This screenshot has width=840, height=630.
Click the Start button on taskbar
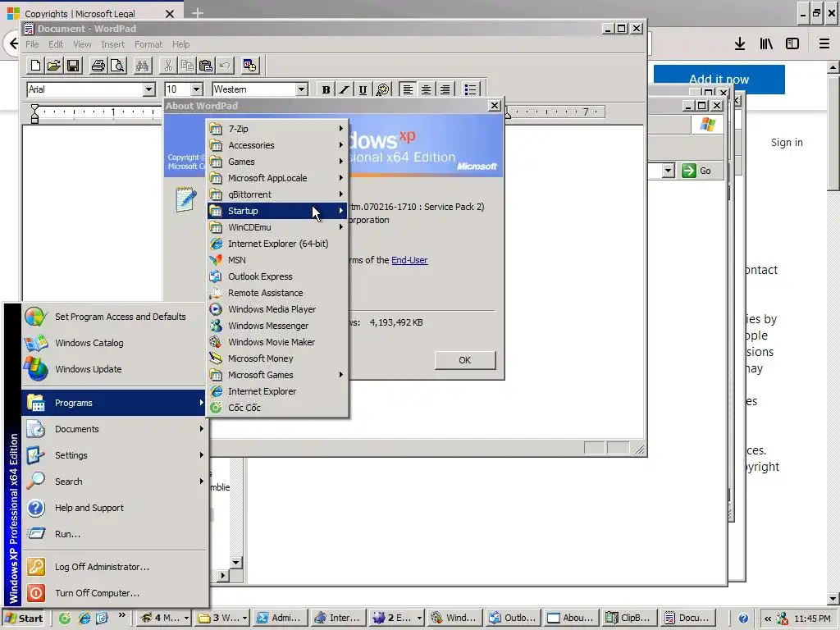point(25,619)
